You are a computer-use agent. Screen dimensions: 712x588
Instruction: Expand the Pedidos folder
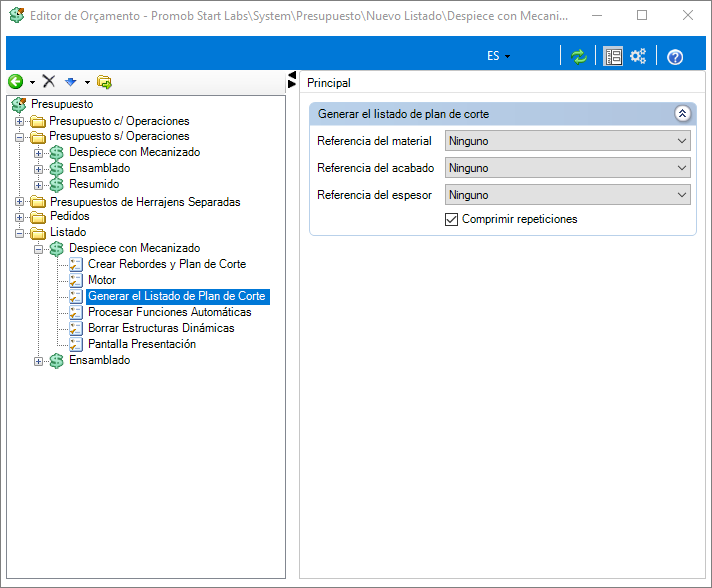coord(20,217)
